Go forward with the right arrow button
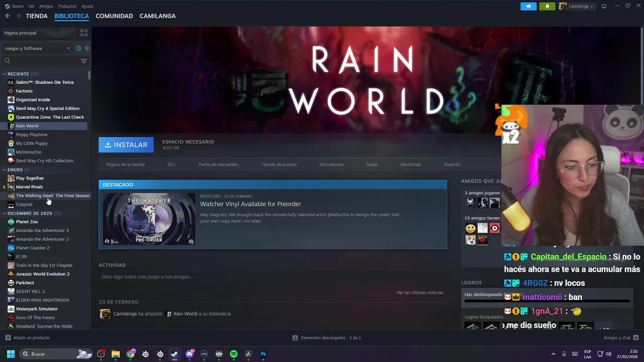644x362 pixels. click(x=18, y=16)
